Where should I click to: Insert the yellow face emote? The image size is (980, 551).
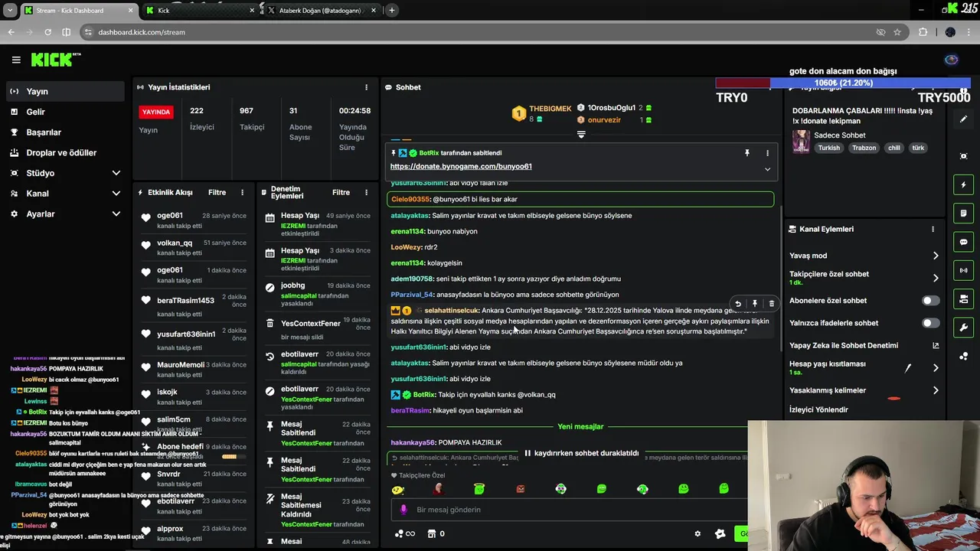(397, 489)
